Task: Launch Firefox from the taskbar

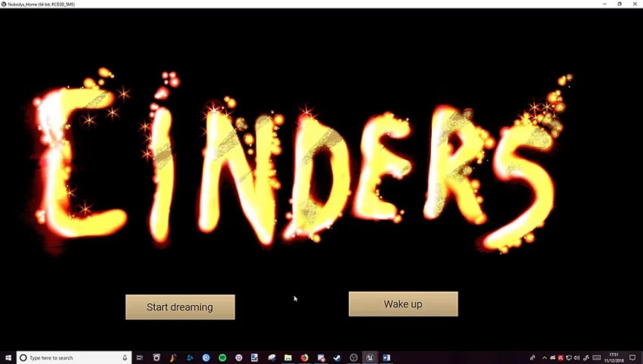Action: (304, 358)
